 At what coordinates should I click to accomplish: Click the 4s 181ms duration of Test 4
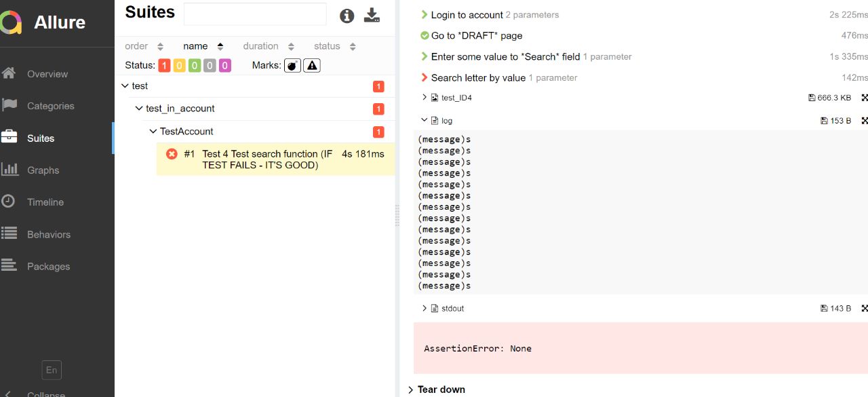(363, 154)
